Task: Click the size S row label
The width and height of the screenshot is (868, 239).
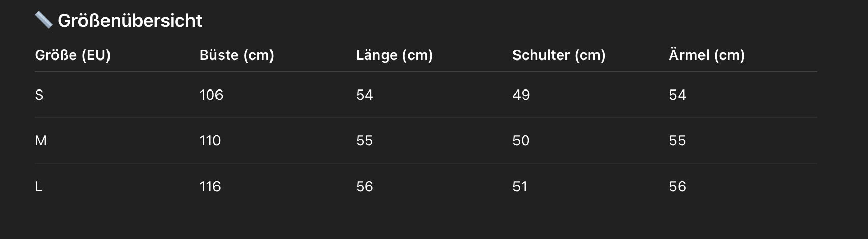Action: 39,95
